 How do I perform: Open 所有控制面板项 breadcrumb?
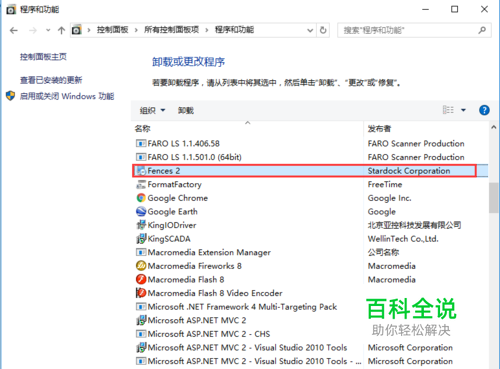[x=171, y=30]
